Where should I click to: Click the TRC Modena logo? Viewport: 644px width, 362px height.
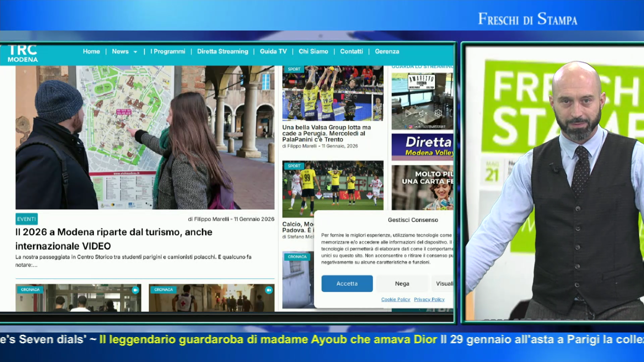click(x=23, y=53)
